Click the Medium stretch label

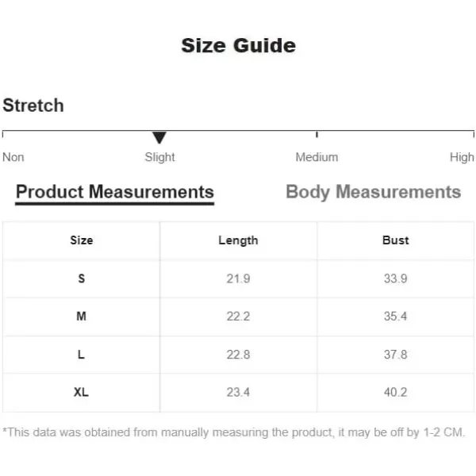pos(317,157)
